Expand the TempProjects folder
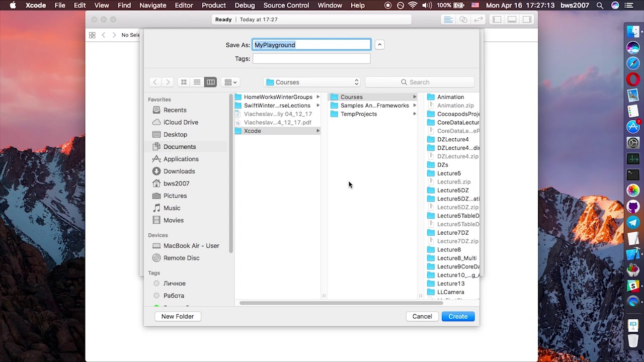 click(x=415, y=114)
